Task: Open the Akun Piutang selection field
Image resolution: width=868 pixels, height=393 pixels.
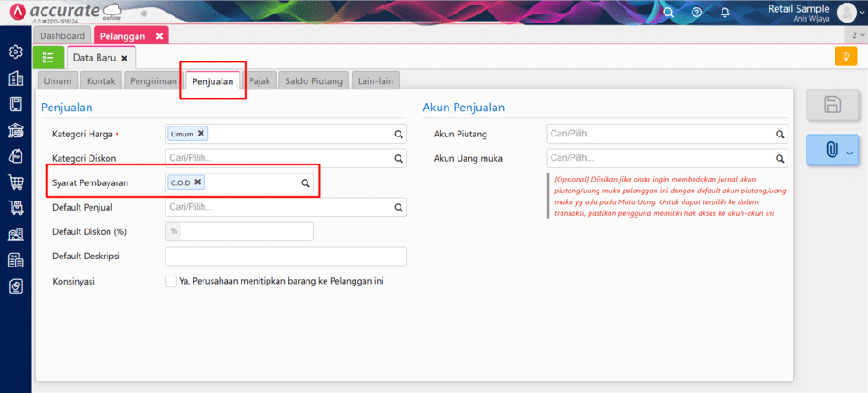Action: pos(667,134)
